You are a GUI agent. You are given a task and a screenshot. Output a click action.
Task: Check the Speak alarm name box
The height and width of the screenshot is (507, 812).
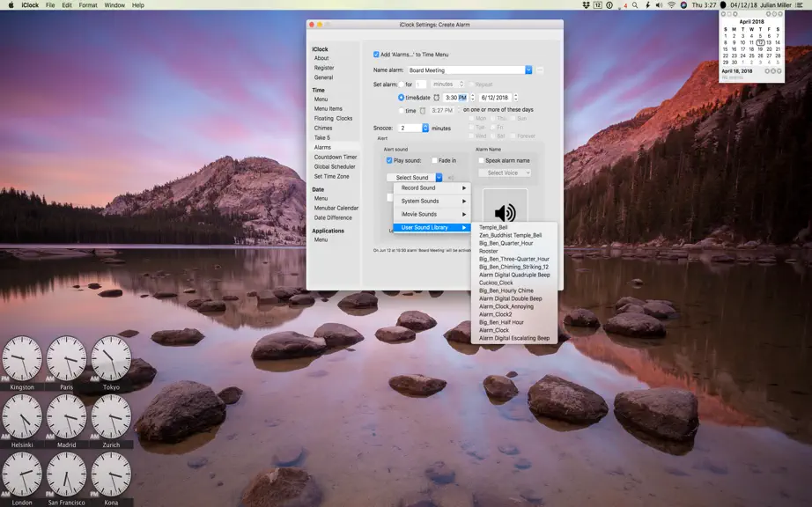click(481, 160)
